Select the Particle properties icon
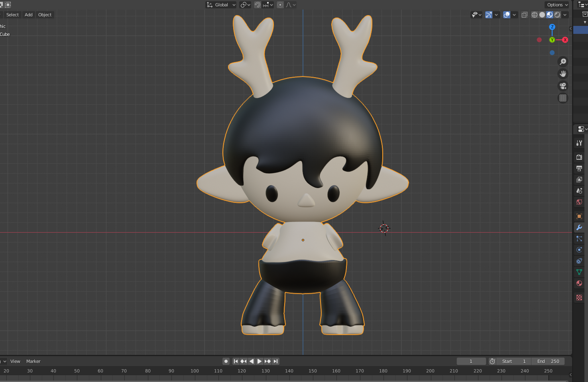The height and width of the screenshot is (382, 588). tap(579, 238)
